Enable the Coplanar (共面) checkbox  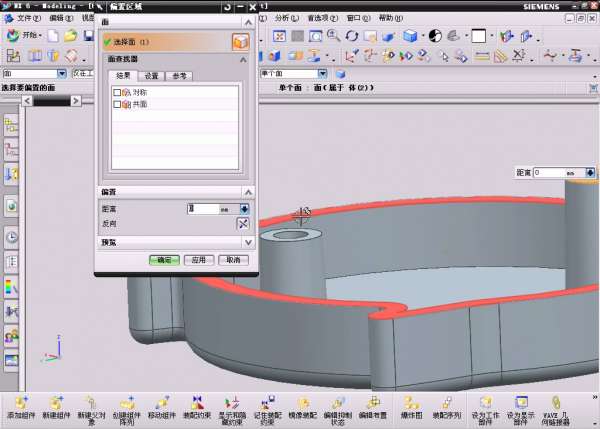[x=117, y=104]
